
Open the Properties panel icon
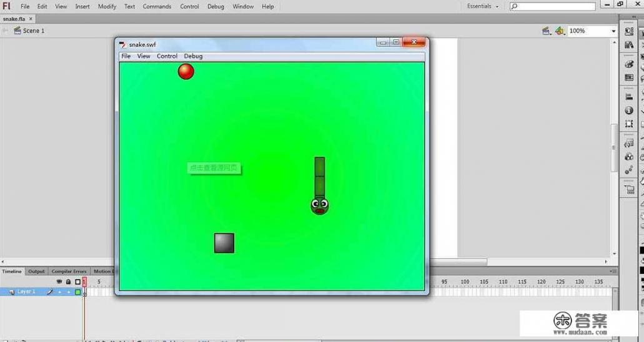[629, 31]
